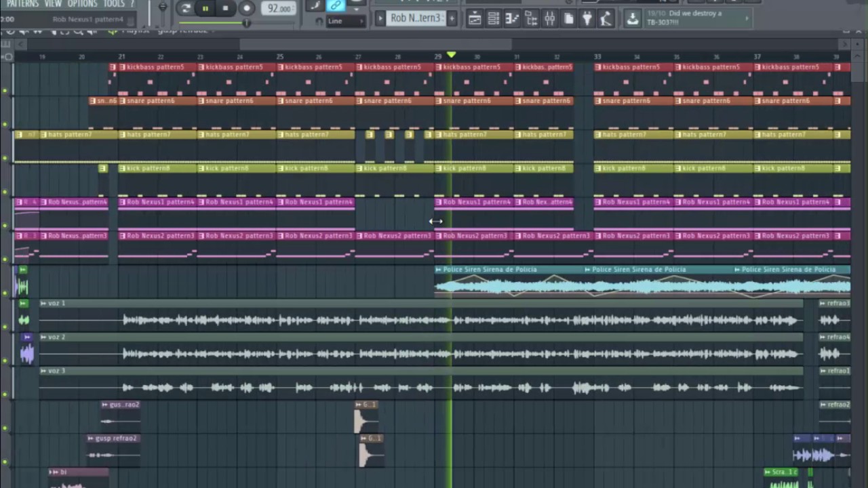Mute the Rob Nexus2 pattern3 track

point(5,260)
